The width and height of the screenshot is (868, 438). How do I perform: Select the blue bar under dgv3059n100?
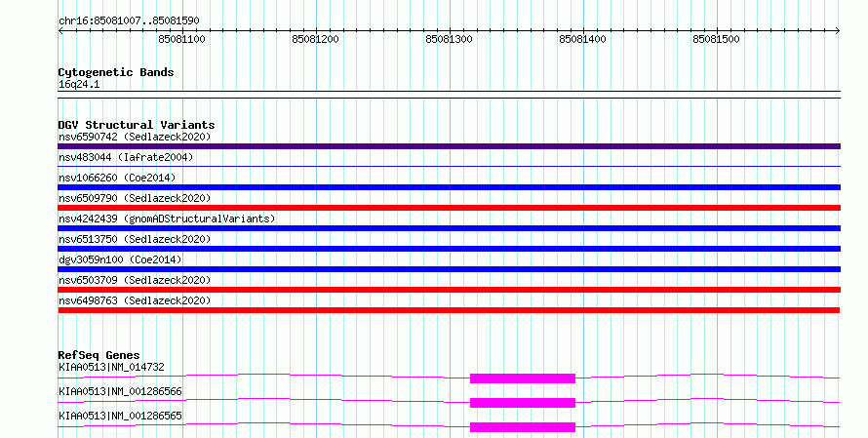(x=449, y=269)
